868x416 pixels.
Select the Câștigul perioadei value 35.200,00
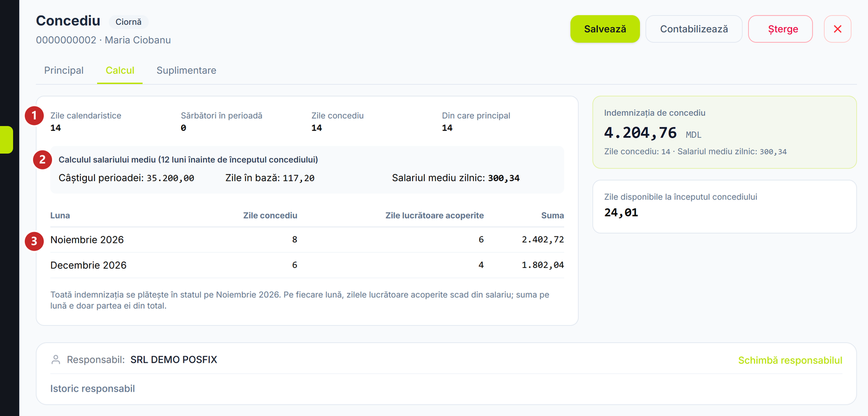coord(170,178)
